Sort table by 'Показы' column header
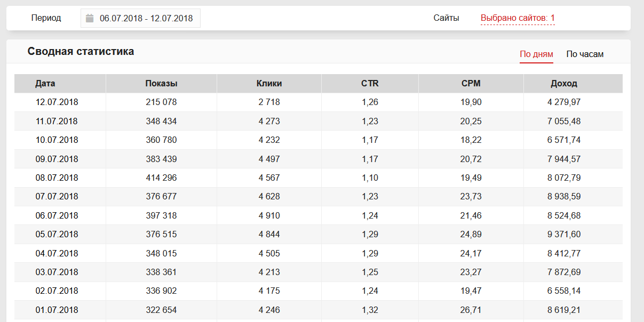The width and height of the screenshot is (644, 322). 161,84
